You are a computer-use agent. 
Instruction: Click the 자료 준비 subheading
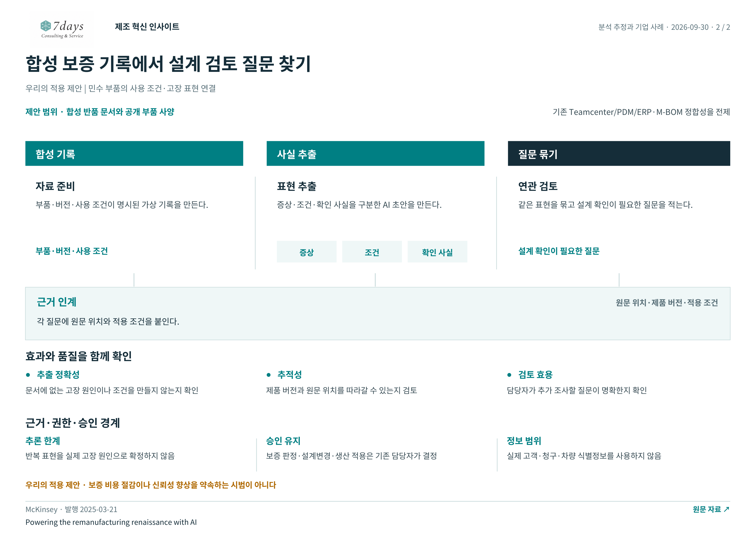55,186
